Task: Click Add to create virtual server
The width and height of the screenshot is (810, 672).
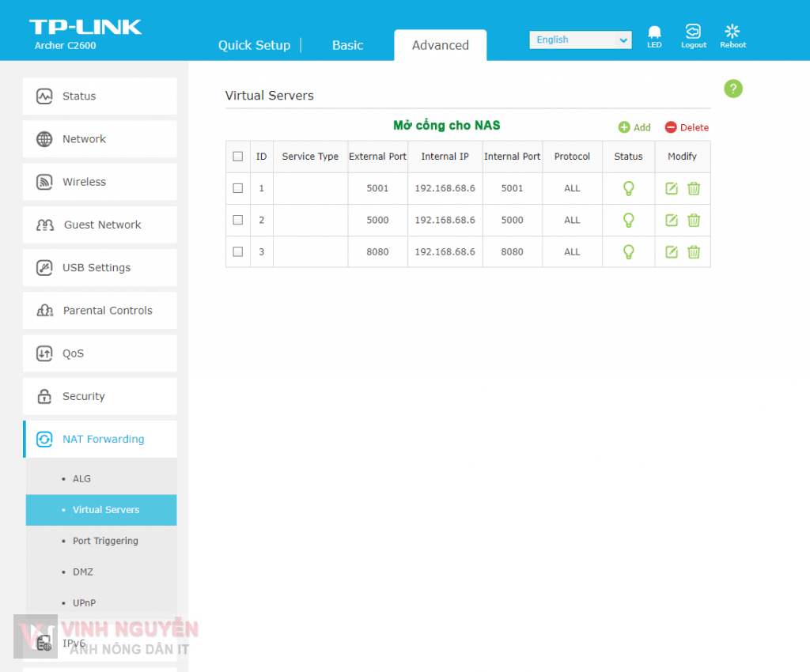Action: pyautogui.click(x=634, y=127)
